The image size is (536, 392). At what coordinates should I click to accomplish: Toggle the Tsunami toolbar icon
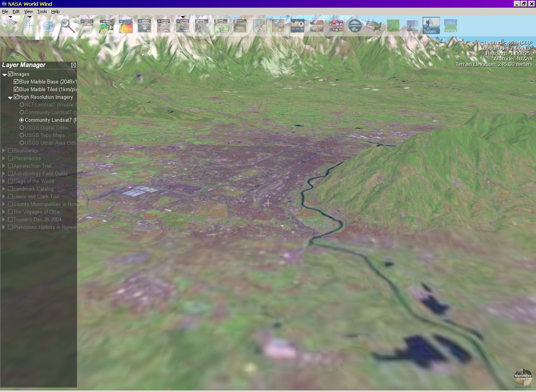tap(431, 26)
